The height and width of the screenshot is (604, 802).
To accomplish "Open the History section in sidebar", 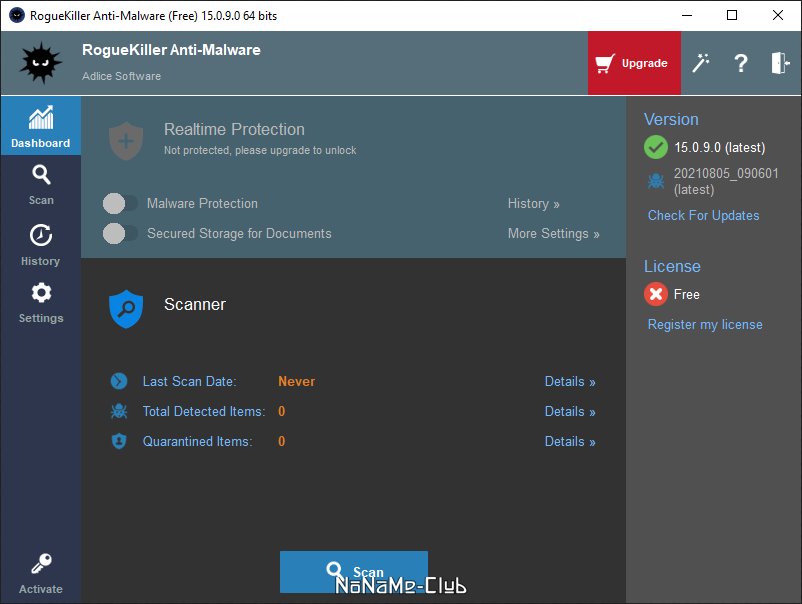I will [41, 244].
